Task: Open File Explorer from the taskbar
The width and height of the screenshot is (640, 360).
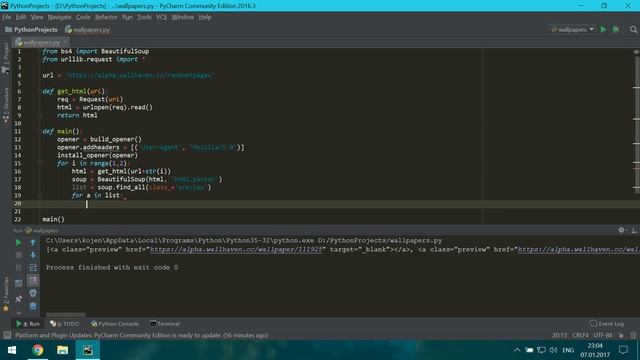Action: [62, 350]
